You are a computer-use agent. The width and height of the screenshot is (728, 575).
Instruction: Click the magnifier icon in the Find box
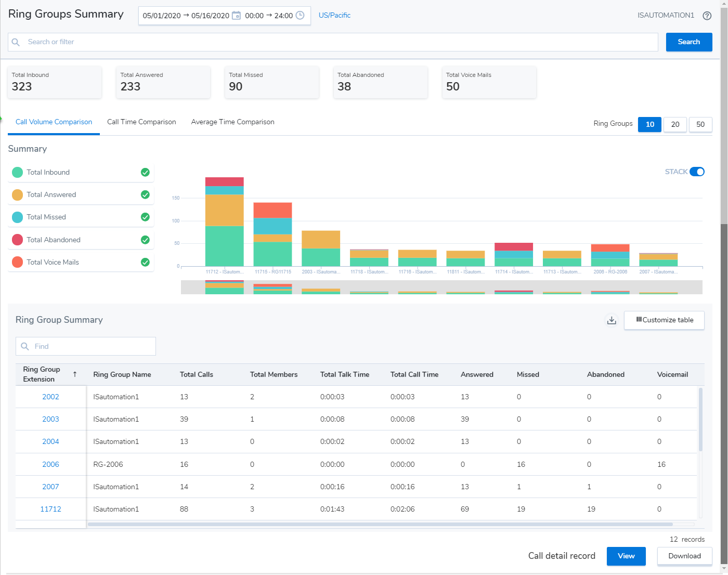click(24, 346)
